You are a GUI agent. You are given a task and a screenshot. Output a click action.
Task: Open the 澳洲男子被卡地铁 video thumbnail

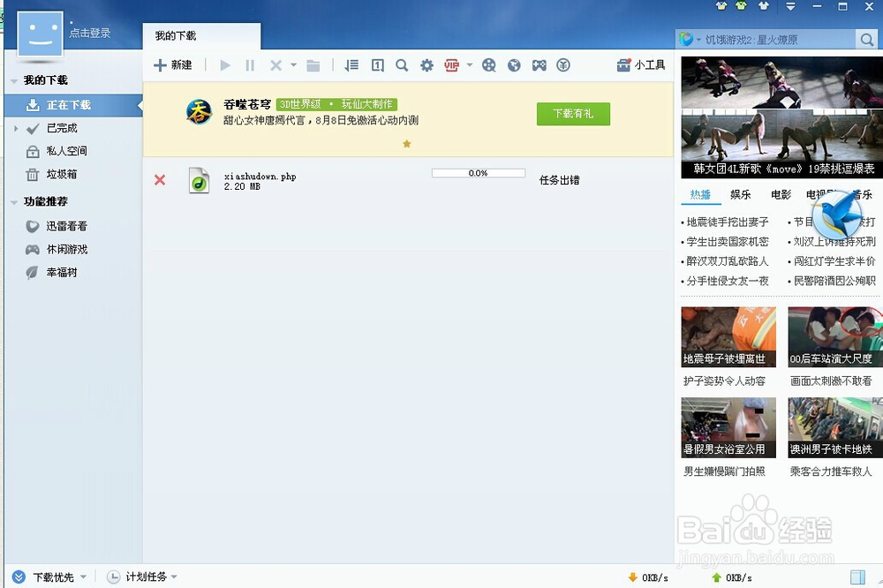click(x=833, y=427)
